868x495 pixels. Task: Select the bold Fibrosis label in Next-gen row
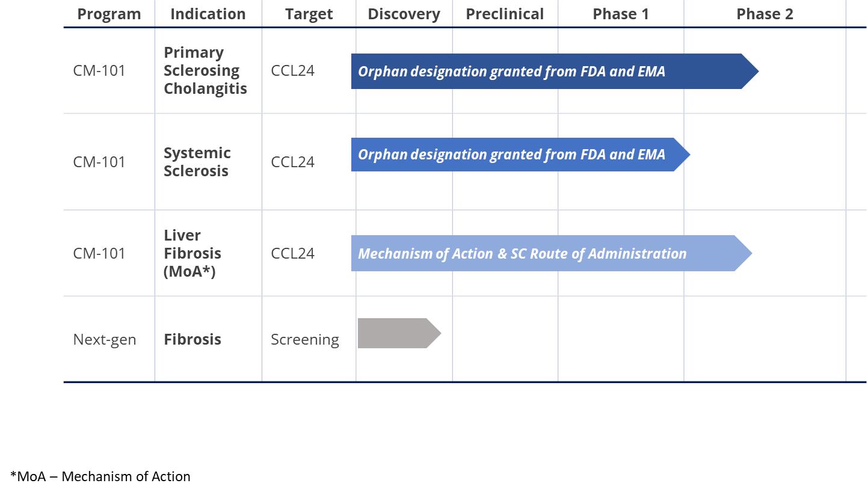192,339
